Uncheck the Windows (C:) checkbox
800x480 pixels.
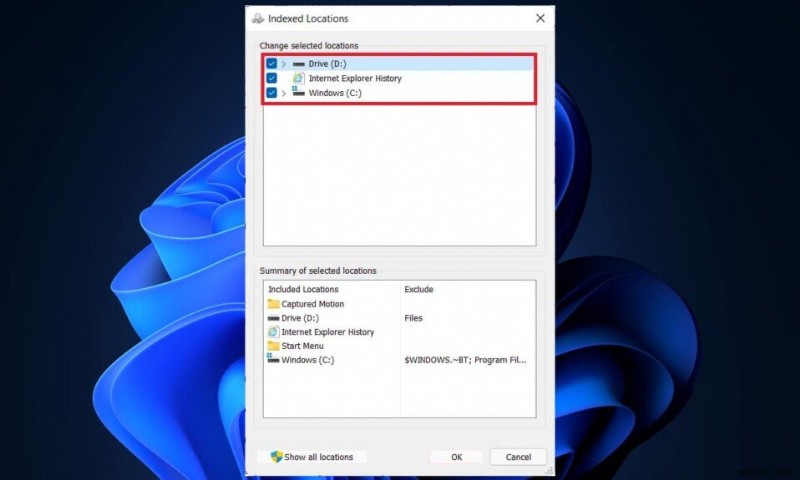click(271, 93)
